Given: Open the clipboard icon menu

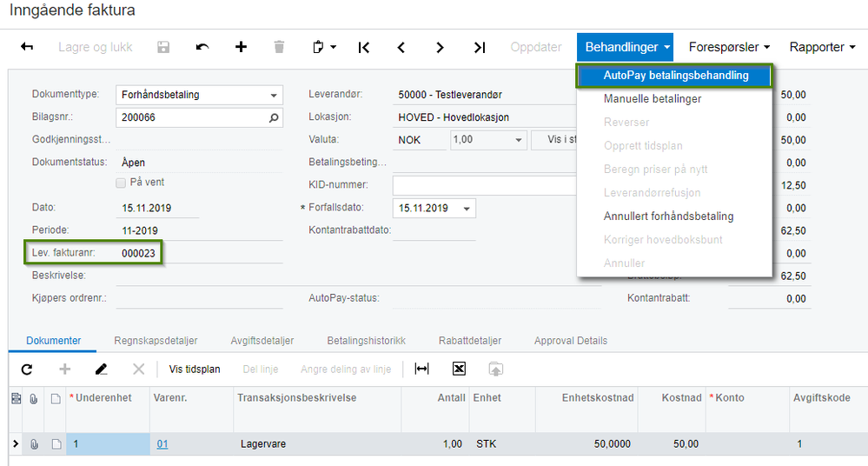Looking at the screenshot, I should 324,47.
